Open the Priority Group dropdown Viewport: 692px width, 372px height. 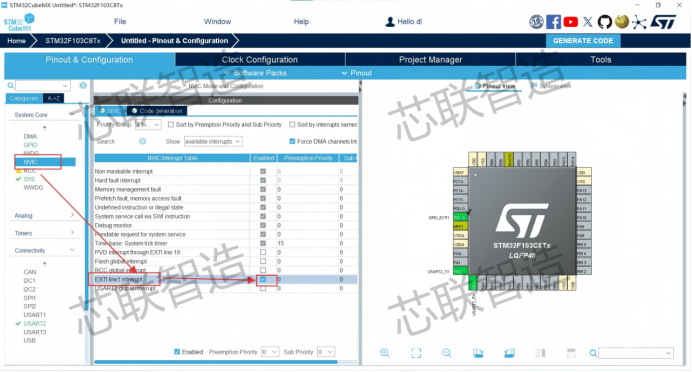[148, 125]
